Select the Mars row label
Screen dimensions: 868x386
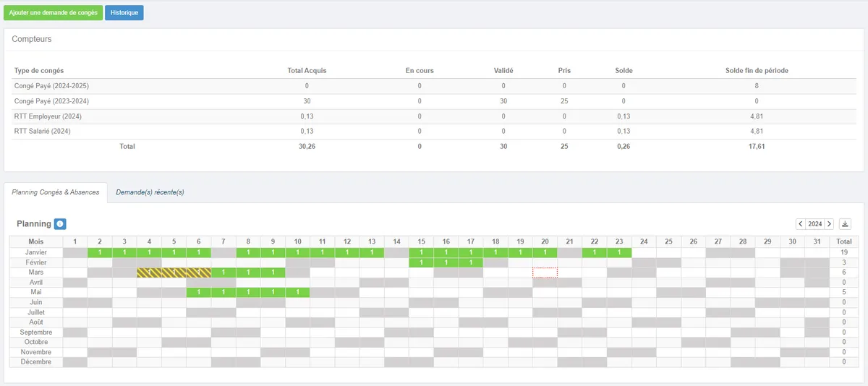point(36,273)
